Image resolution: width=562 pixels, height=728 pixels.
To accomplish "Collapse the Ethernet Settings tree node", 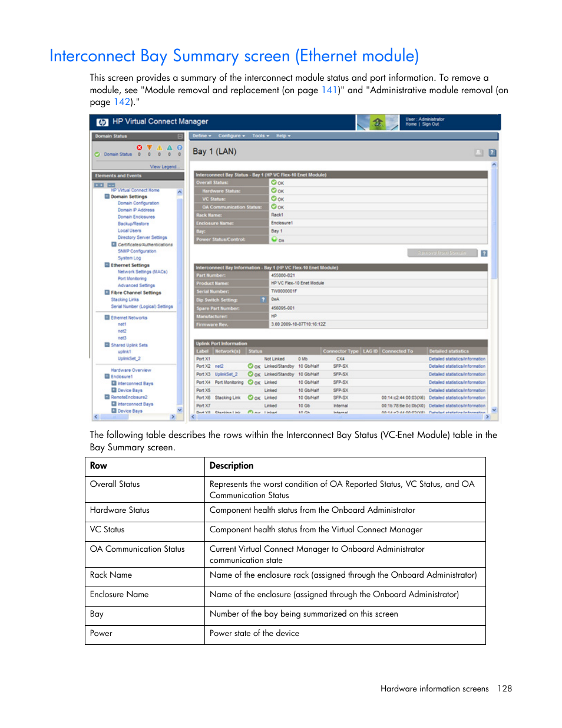I will coord(107,265).
